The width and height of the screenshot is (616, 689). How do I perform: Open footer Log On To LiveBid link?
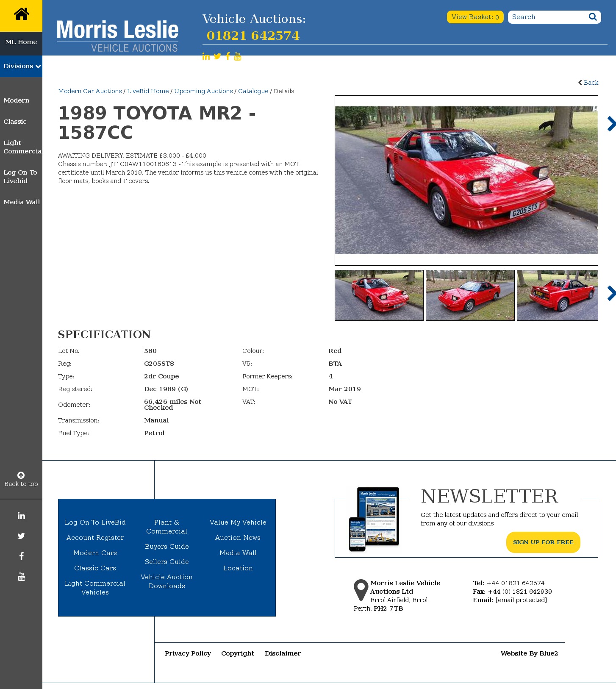(x=95, y=522)
